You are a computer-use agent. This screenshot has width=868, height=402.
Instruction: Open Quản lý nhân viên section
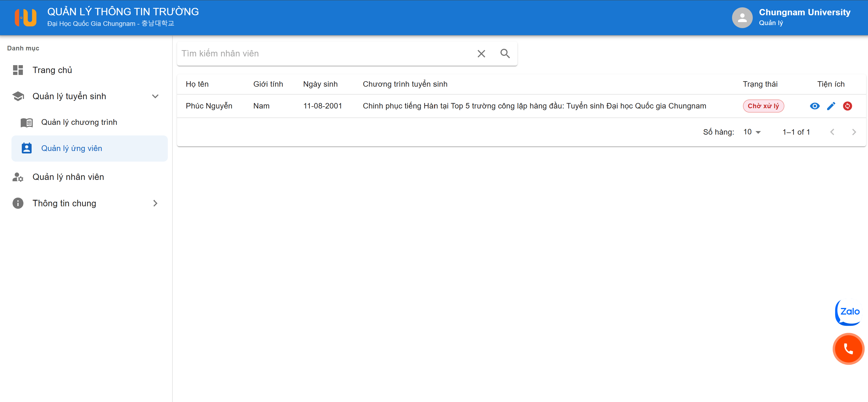(68, 177)
